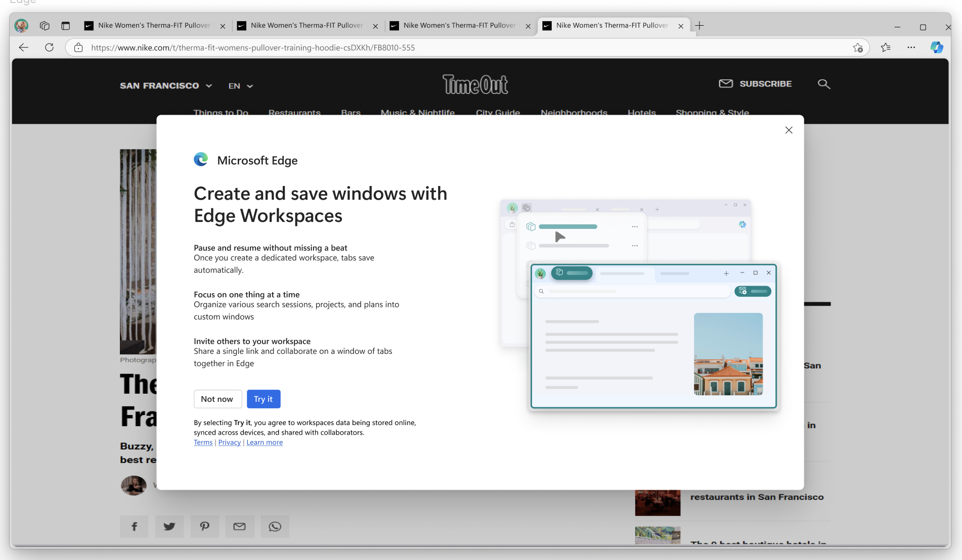This screenshot has width=962, height=560.
Task: View site information lock icon
Action: pyautogui.click(x=78, y=48)
